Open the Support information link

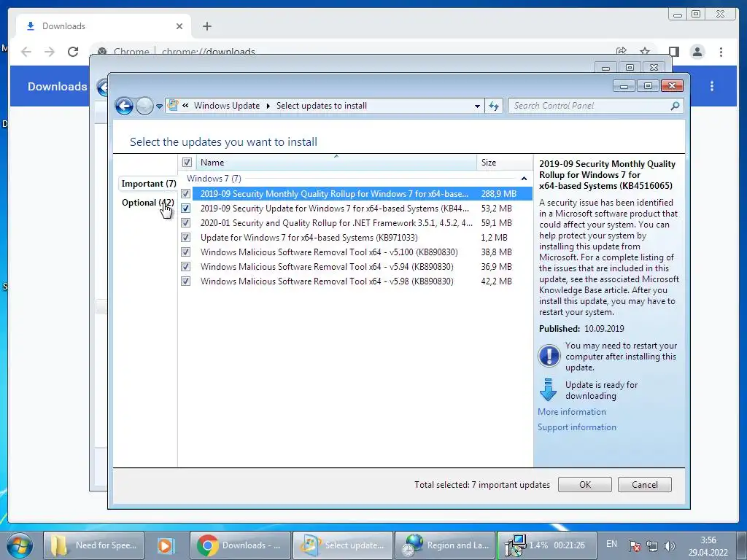(577, 427)
